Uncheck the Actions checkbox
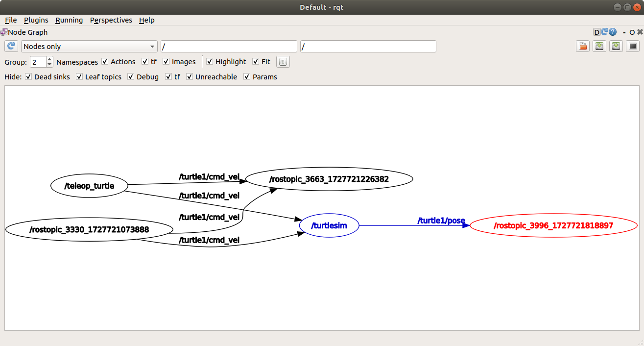This screenshot has height=346, width=644. [x=105, y=62]
